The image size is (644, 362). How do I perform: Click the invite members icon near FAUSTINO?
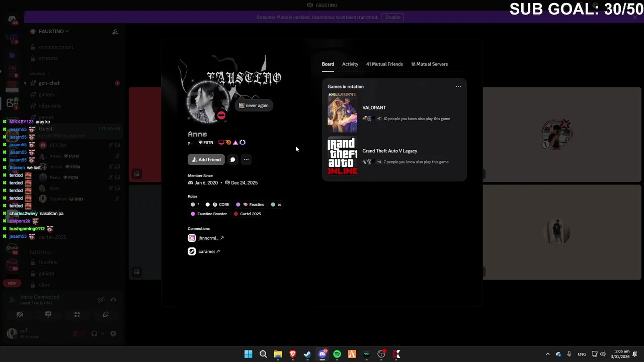pyautogui.click(x=115, y=32)
